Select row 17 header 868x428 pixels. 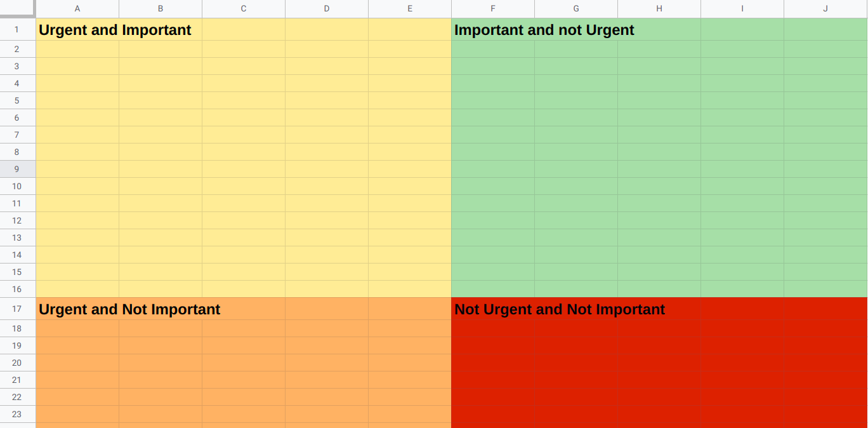17,309
